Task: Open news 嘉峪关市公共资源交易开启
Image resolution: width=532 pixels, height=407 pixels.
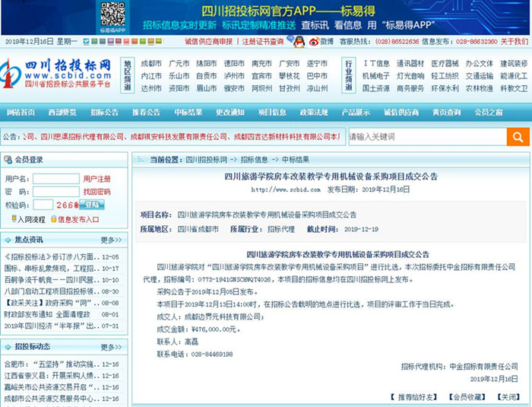Action: (52, 388)
